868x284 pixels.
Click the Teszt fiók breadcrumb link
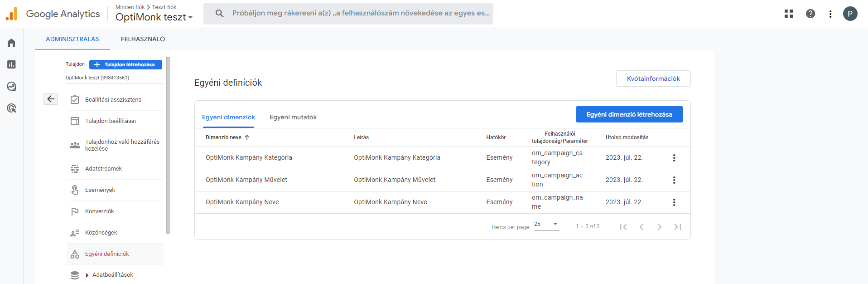[164, 7]
